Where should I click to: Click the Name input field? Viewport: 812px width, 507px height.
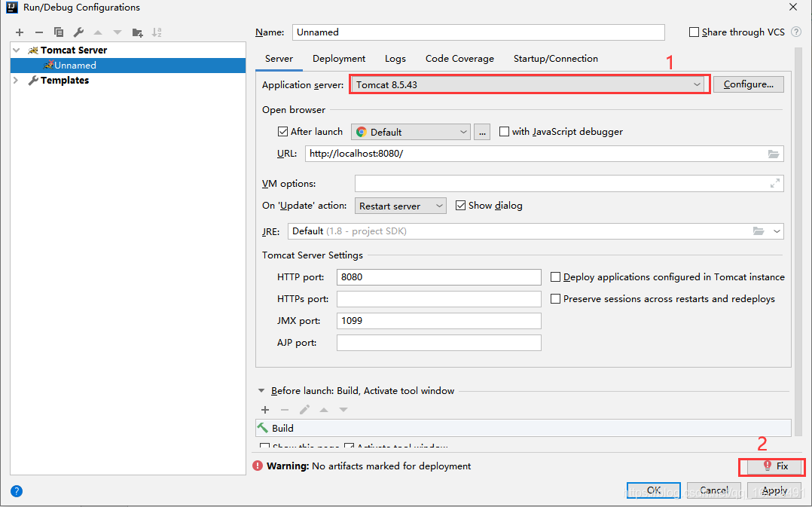coord(478,32)
